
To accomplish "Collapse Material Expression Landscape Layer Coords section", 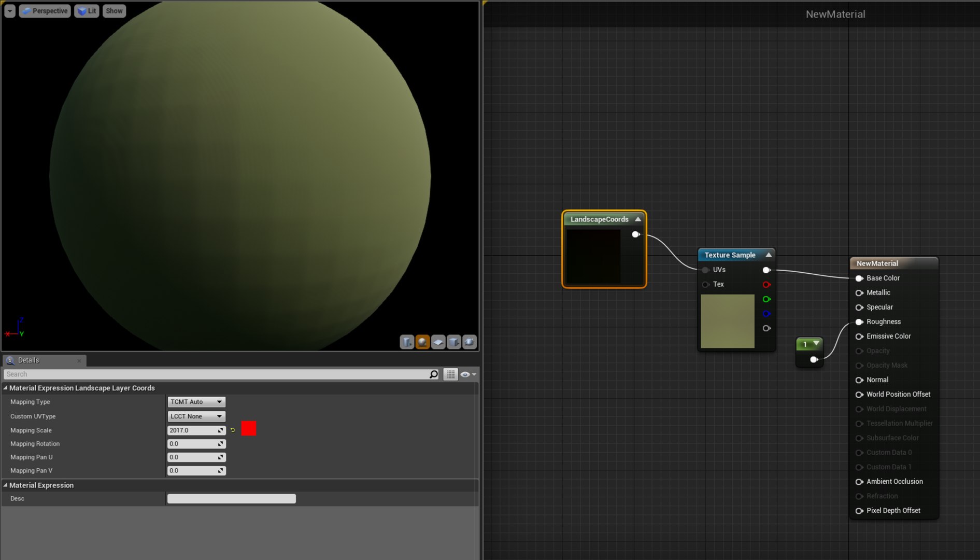I will click(x=6, y=388).
